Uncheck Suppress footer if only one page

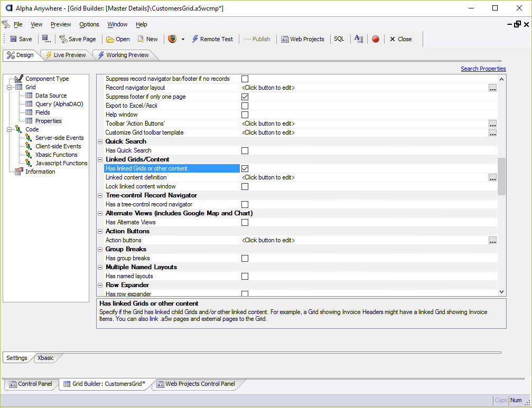245,97
